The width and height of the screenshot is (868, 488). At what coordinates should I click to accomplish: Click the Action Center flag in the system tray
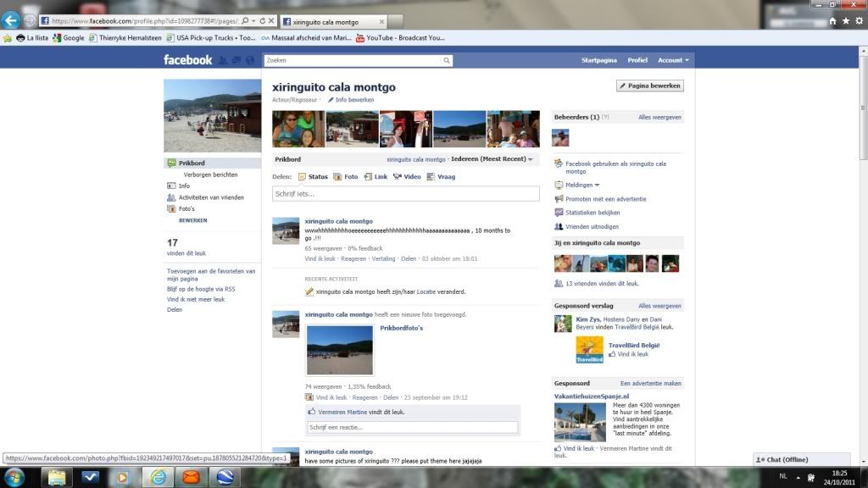click(811, 478)
